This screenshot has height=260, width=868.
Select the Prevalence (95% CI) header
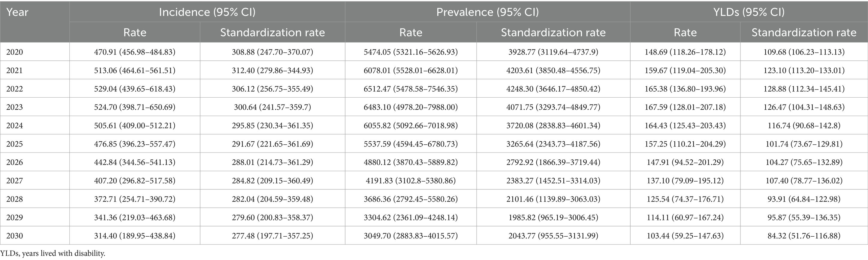pos(487,12)
